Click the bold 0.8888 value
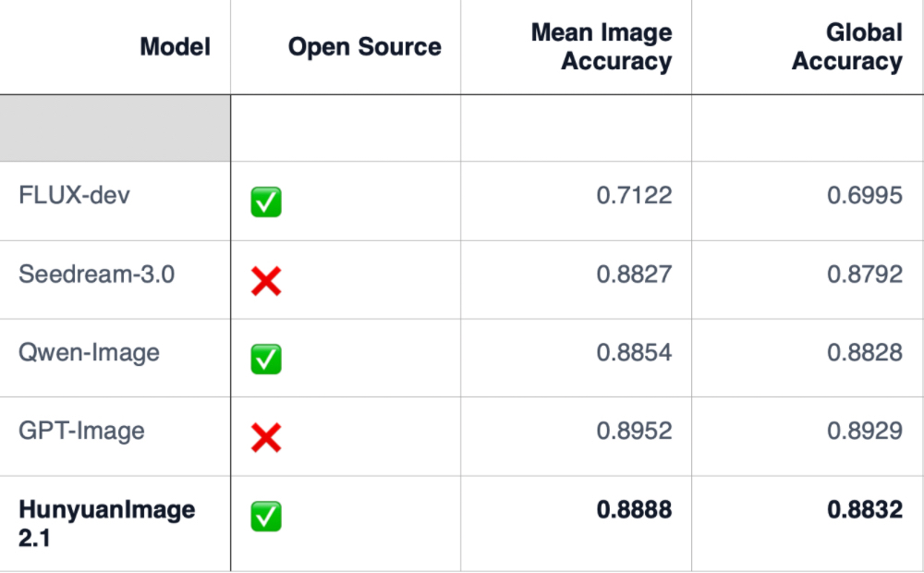This screenshot has height=573, width=924. pos(634,509)
